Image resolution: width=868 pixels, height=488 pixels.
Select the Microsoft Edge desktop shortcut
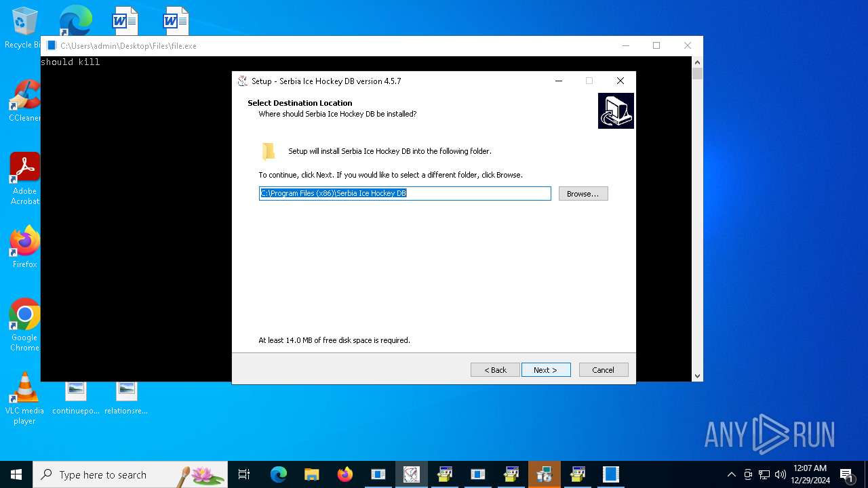(x=75, y=20)
